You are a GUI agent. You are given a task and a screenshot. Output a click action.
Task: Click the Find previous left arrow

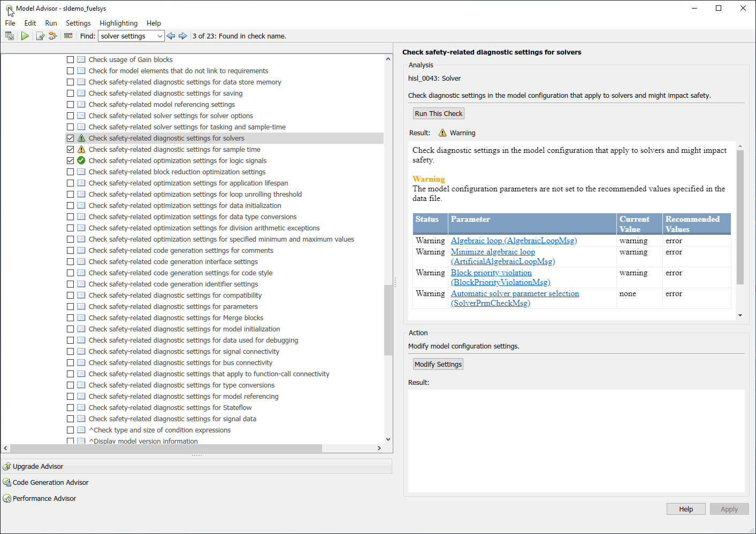pos(171,36)
